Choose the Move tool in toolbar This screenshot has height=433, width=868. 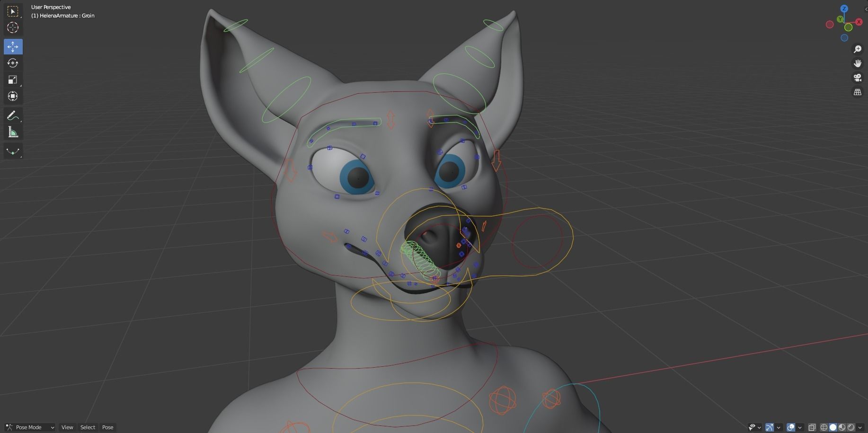pyautogui.click(x=13, y=46)
